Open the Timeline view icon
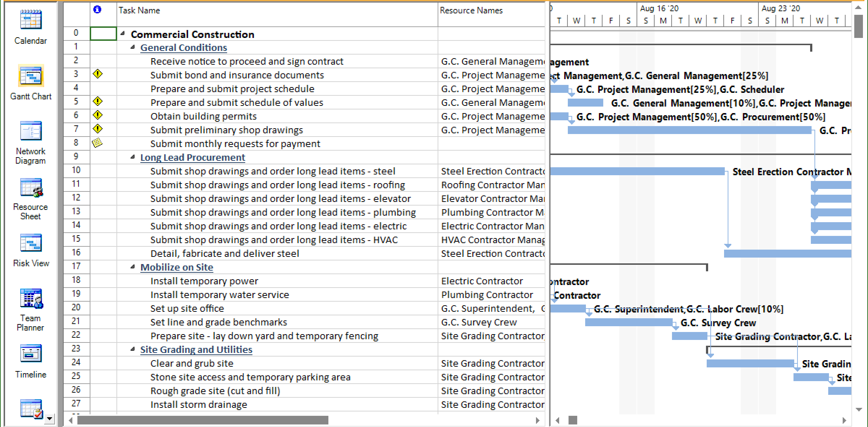868x427 pixels. [x=31, y=354]
